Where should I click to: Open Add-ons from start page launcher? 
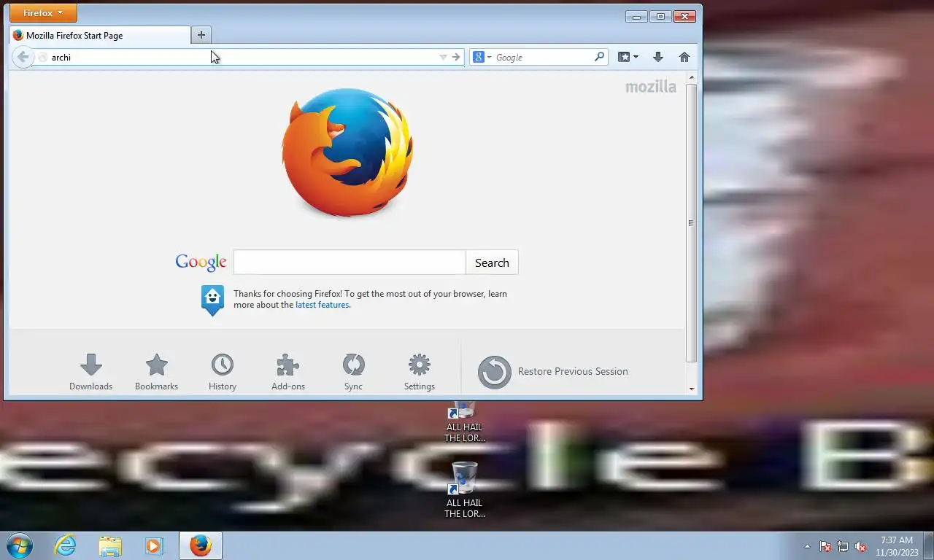[x=288, y=372]
